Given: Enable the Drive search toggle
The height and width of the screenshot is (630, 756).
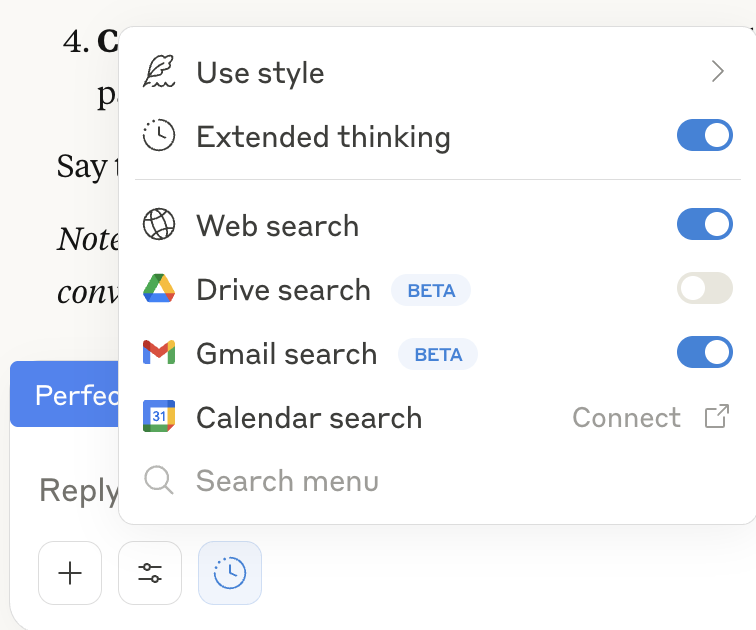Looking at the screenshot, I should coord(705,290).
